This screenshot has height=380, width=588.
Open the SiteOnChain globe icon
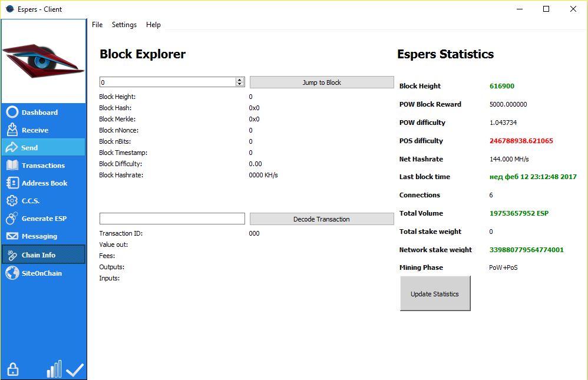12,273
